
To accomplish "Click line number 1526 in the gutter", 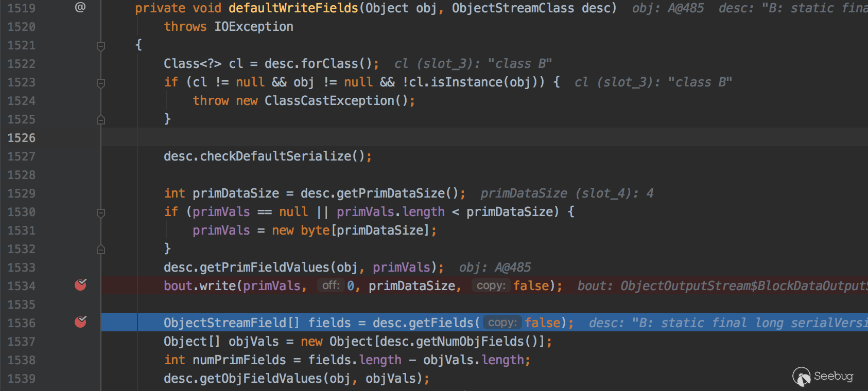I will coord(22,138).
